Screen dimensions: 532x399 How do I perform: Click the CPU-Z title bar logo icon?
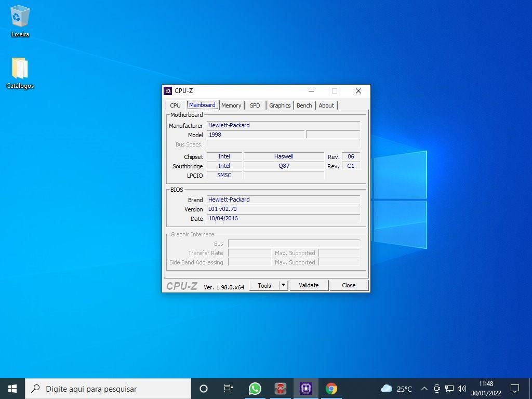coord(168,91)
